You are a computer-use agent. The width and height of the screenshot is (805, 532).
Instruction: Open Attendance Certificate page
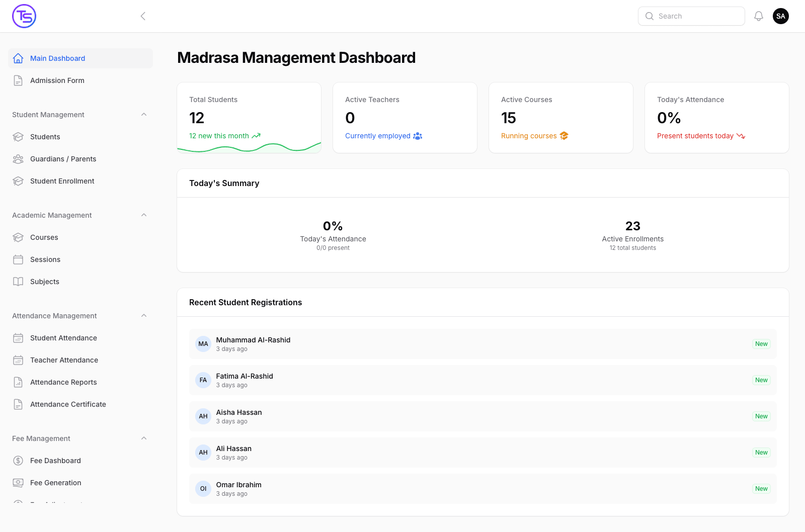[x=80, y=404]
